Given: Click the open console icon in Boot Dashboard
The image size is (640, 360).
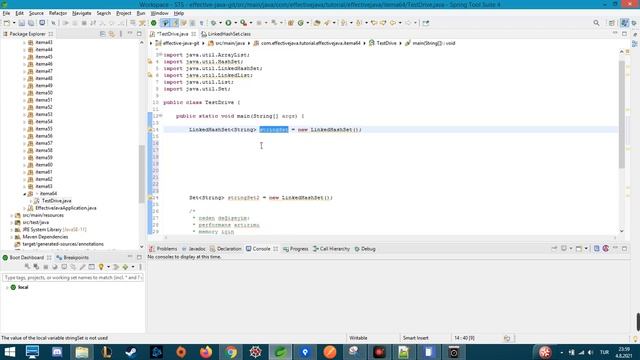Looking at the screenshot, I should pyautogui.click(x=64, y=267).
